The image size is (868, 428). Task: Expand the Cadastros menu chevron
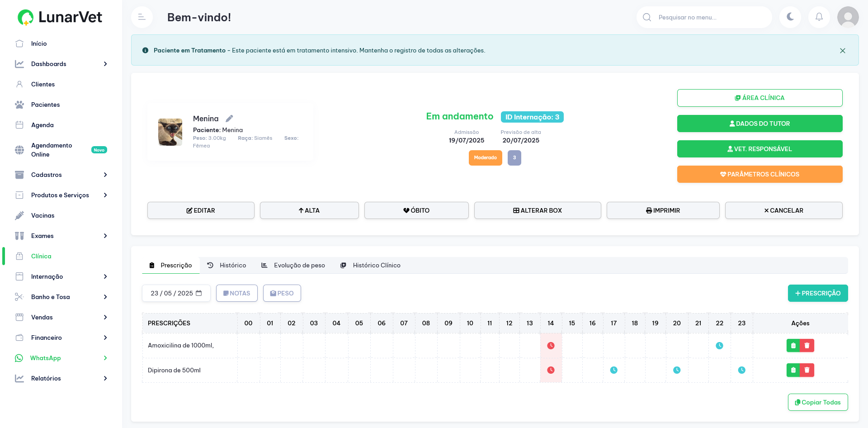click(105, 175)
